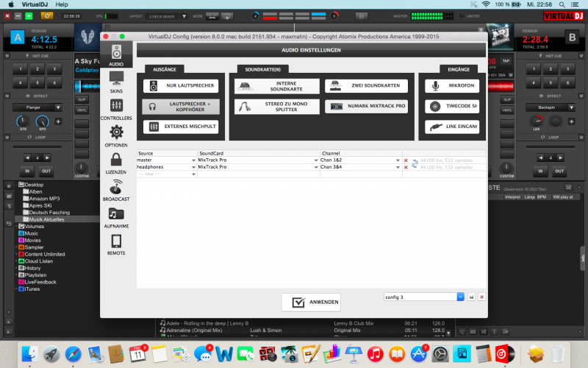588x368 pixels.
Task: Open the Optionen gear section
Action: point(116,136)
